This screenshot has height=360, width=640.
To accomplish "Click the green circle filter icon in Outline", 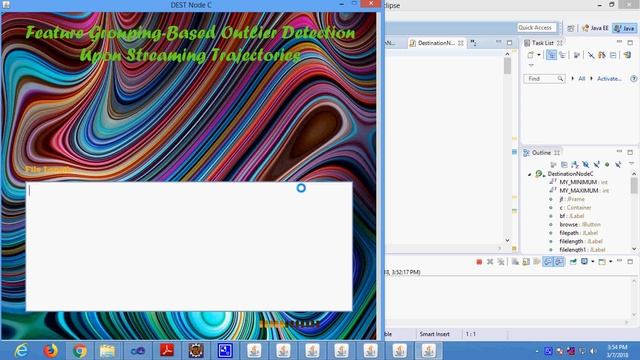I will (x=607, y=164).
